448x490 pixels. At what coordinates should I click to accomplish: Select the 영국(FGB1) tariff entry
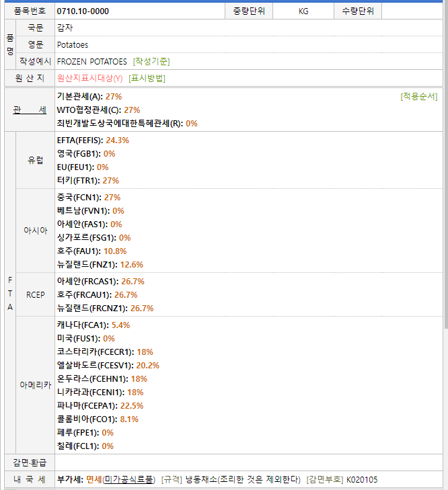tap(86, 154)
